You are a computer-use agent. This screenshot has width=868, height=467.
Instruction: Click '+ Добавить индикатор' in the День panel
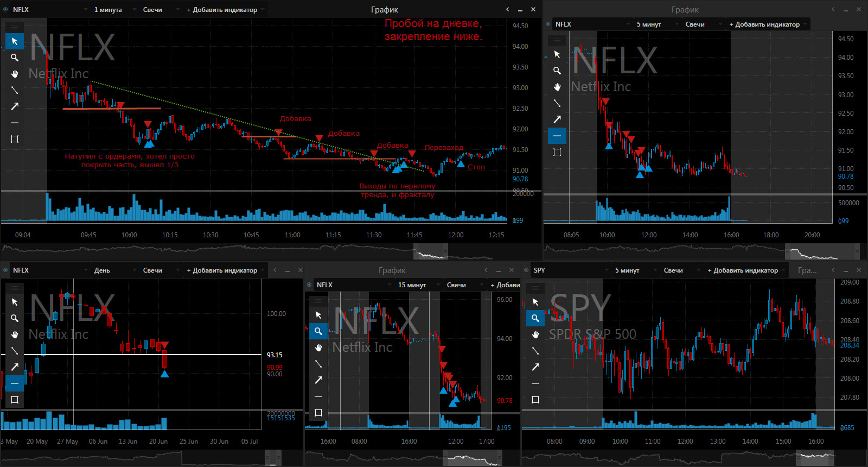[225, 270]
